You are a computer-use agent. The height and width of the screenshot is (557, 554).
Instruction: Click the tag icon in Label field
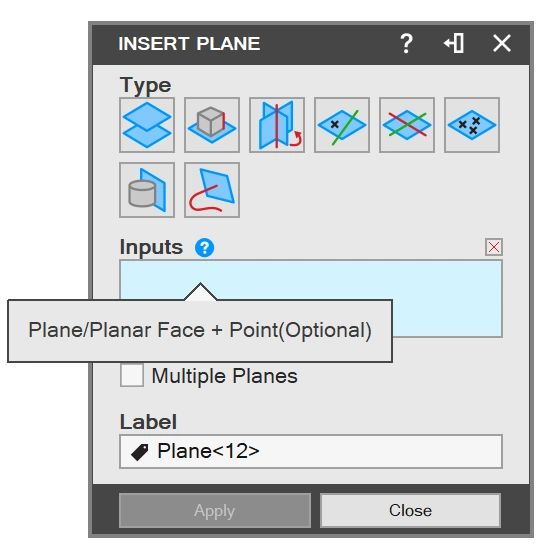coord(140,452)
